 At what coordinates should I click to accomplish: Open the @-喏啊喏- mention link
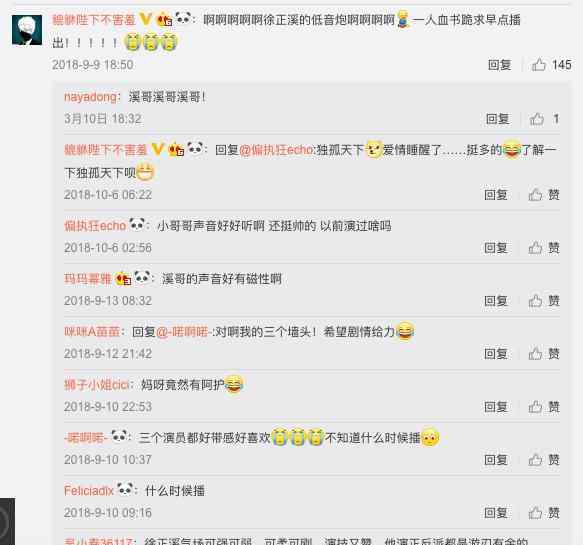coord(184,332)
